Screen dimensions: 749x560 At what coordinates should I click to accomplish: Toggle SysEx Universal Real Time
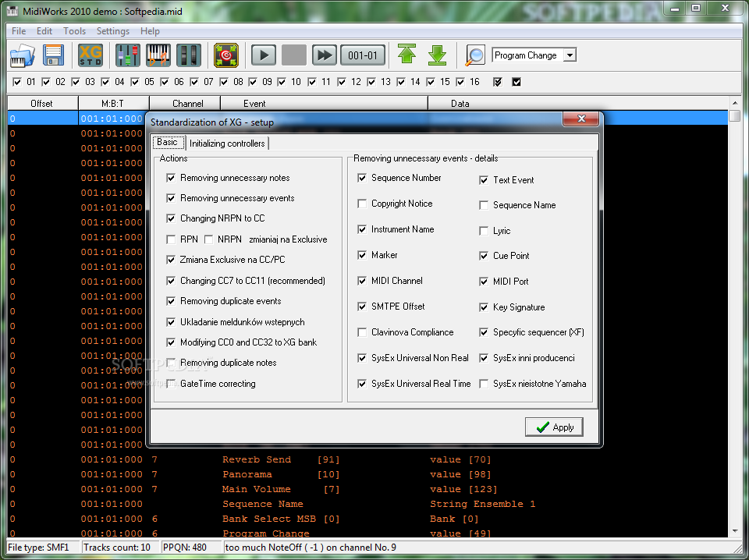tap(362, 384)
